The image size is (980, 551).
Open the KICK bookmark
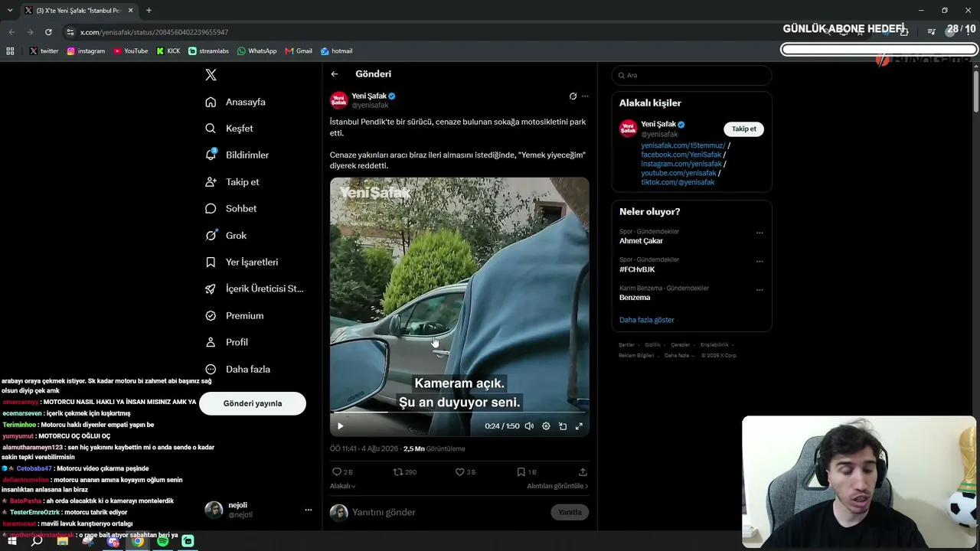[x=168, y=51]
